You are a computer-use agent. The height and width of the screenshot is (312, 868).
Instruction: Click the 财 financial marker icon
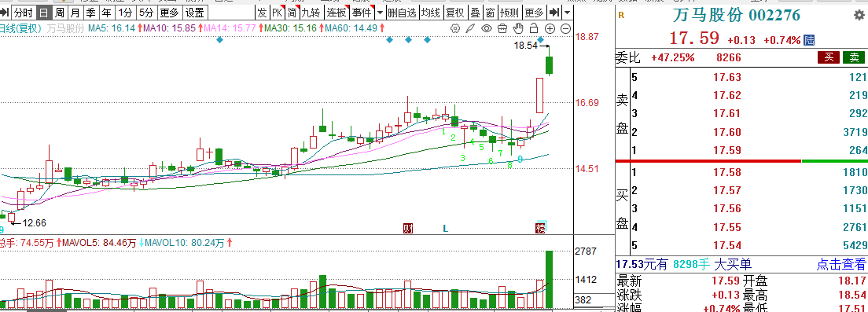point(409,228)
